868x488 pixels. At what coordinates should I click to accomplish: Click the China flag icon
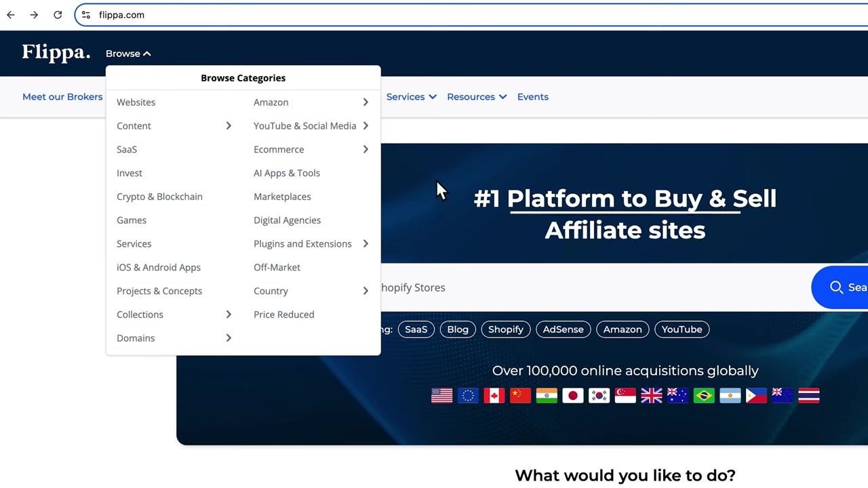point(520,395)
